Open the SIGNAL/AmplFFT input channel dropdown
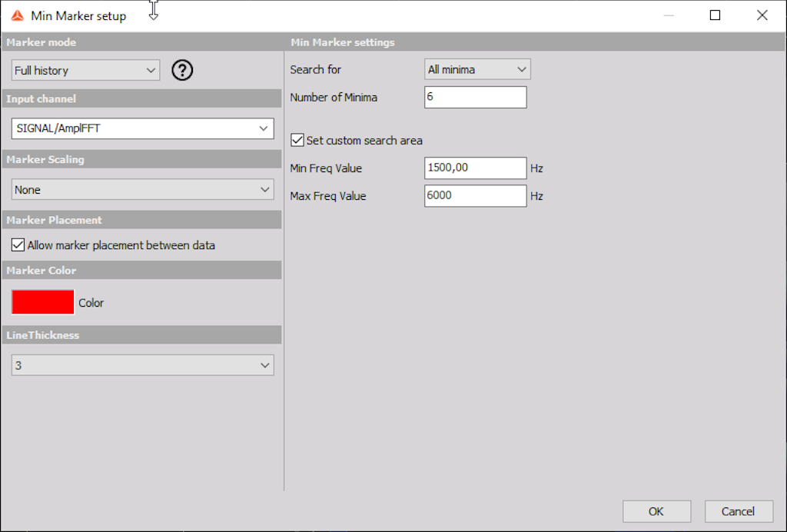Viewport: 787px width, 532px height. tap(142, 128)
